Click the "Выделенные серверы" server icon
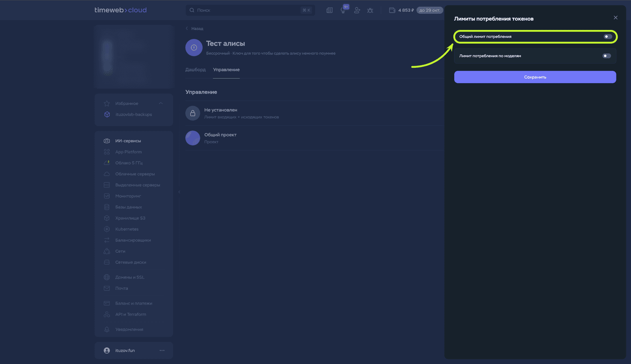 pyautogui.click(x=107, y=185)
